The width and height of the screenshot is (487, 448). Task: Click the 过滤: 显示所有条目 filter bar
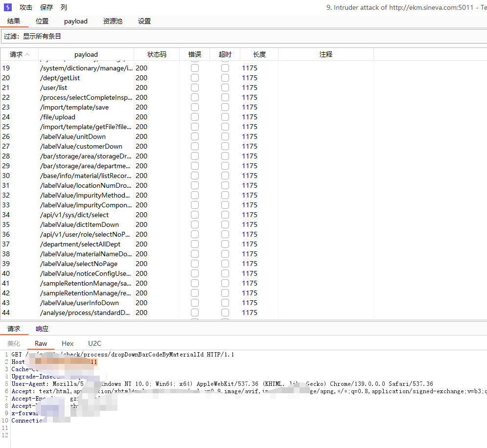[244, 36]
